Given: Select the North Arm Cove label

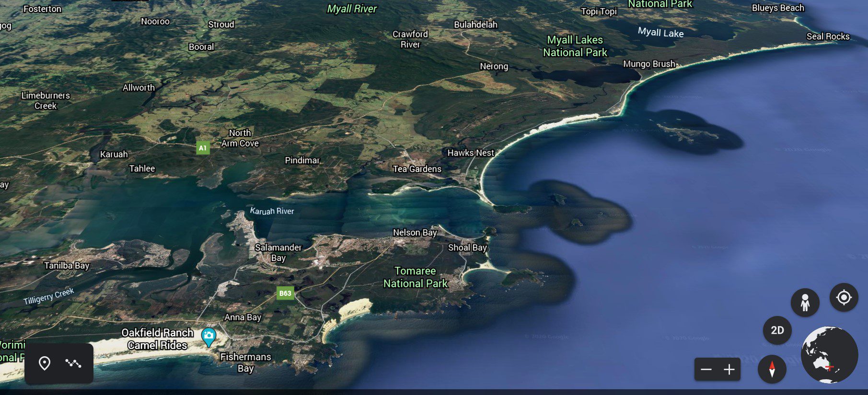Looking at the screenshot, I should pos(240,138).
